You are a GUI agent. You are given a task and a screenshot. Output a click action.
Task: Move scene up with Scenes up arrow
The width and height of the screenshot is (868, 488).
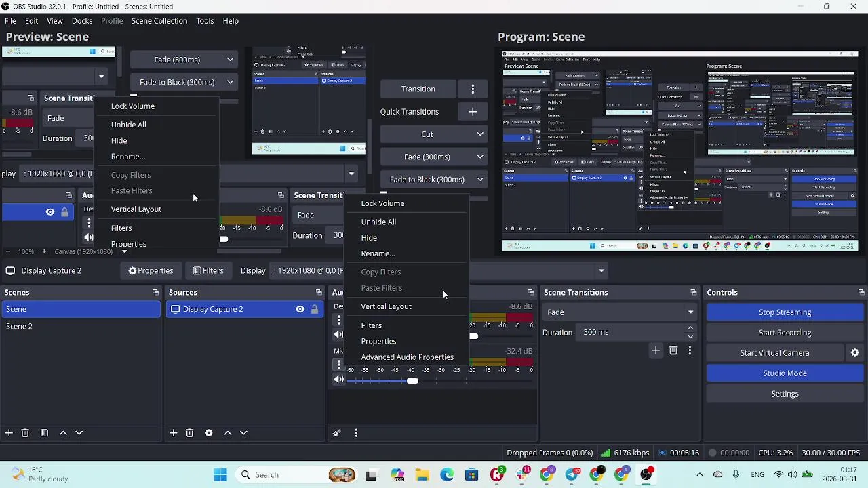click(63, 433)
